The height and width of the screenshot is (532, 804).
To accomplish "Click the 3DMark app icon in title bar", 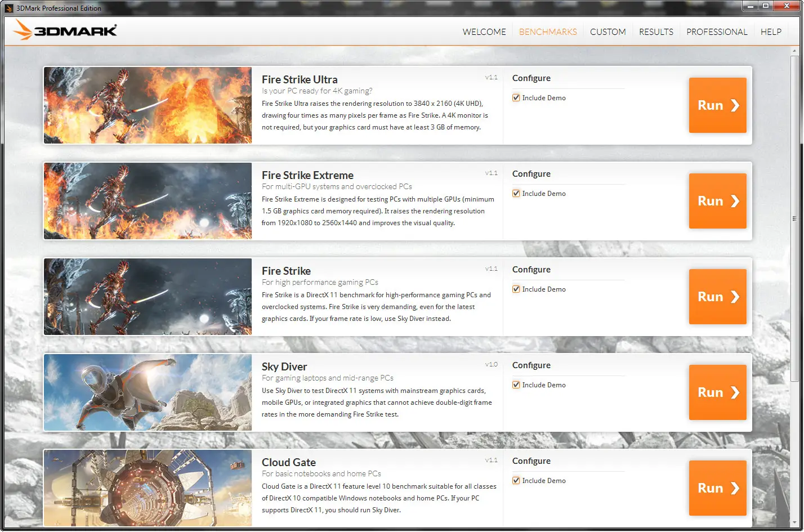I will (x=9, y=8).
